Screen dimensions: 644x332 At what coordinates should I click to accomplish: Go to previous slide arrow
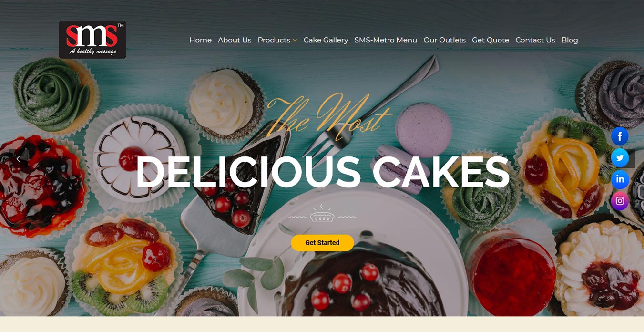pos(19,159)
